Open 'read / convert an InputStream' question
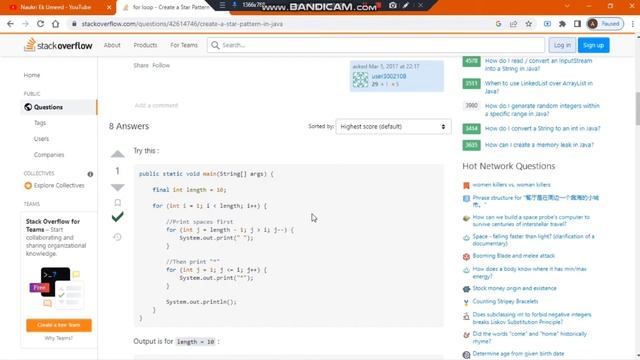Image resolution: width=640 pixels, height=360 pixels. point(538,64)
